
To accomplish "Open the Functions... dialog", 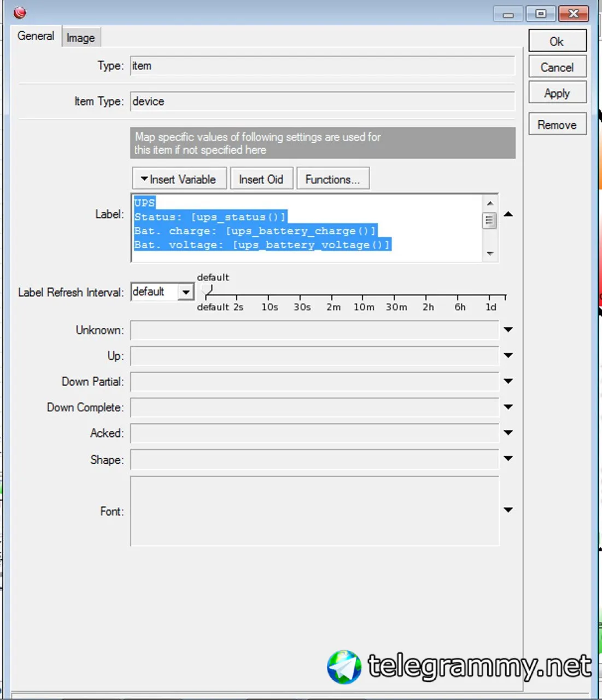I will click(333, 179).
